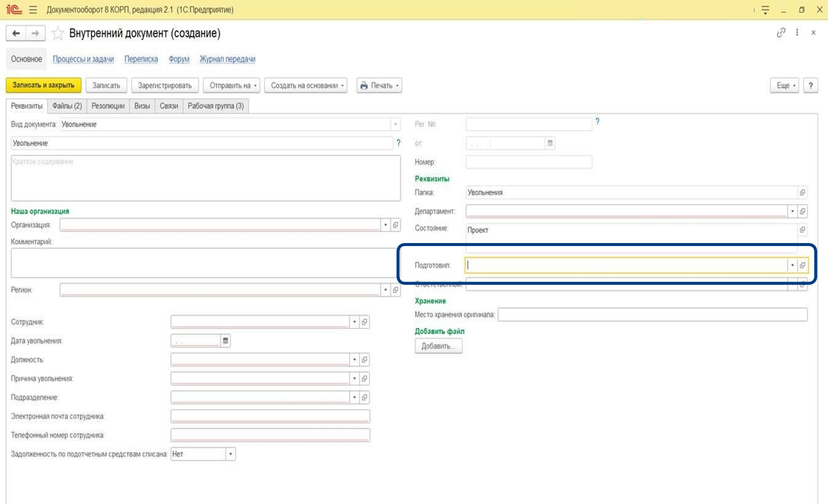Go forward with the right arrow button
Image resolution: width=828 pixels, height=504 pixels.
(x=35, y=33)
